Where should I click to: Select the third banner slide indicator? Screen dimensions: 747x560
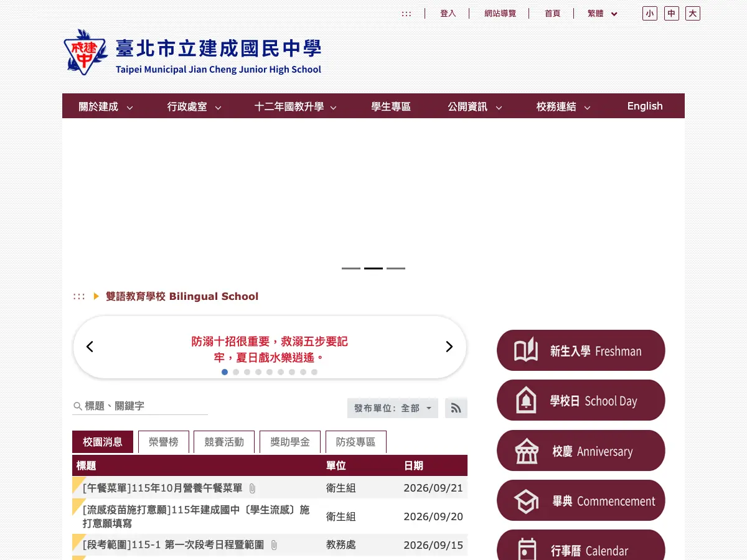click(396, 268)
